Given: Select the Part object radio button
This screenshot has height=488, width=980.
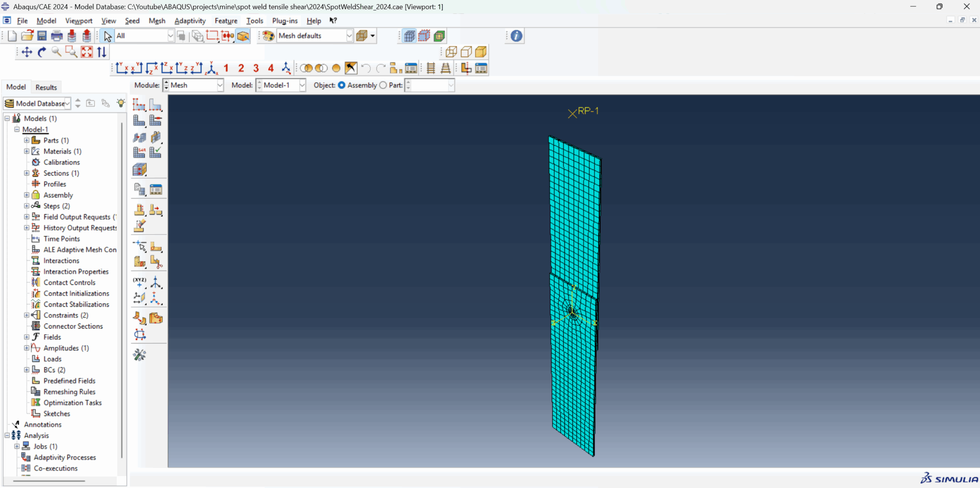Looking at the screenshot, I should [x=383, y=85].
